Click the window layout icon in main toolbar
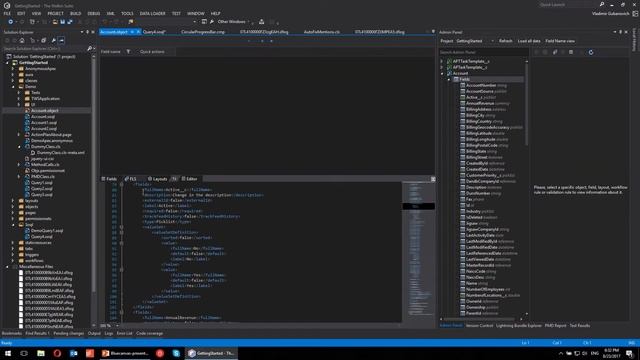Viewport: 640px width, 360px height. pos(204,22)
